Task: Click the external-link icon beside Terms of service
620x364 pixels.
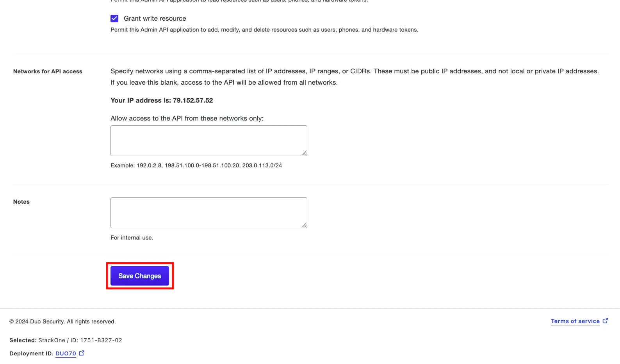Action: coord(605,321)
